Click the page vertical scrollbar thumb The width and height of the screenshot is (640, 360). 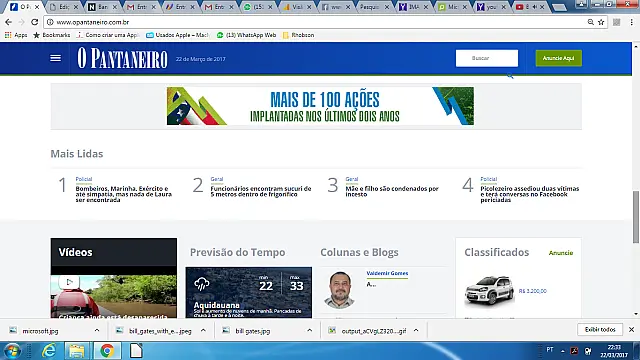pos(636,216)
